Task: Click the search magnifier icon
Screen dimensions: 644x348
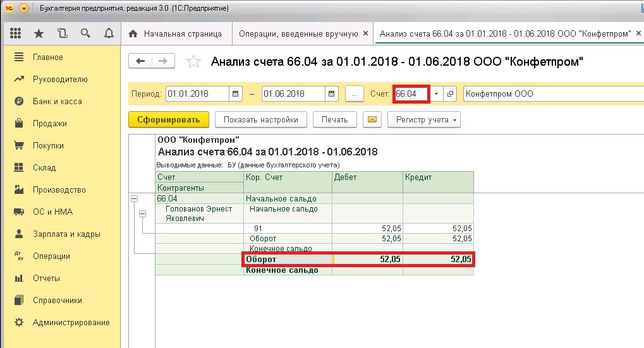Action: [85, 33]
